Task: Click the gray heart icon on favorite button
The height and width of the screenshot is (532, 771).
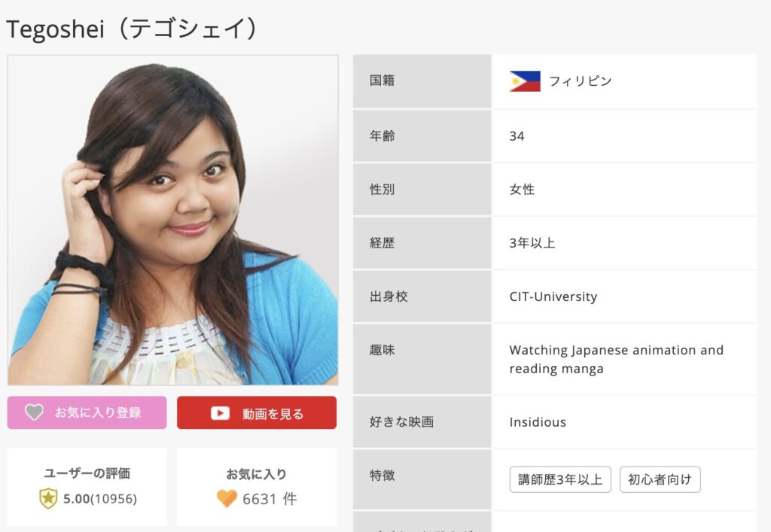Action: coord(35,412)
